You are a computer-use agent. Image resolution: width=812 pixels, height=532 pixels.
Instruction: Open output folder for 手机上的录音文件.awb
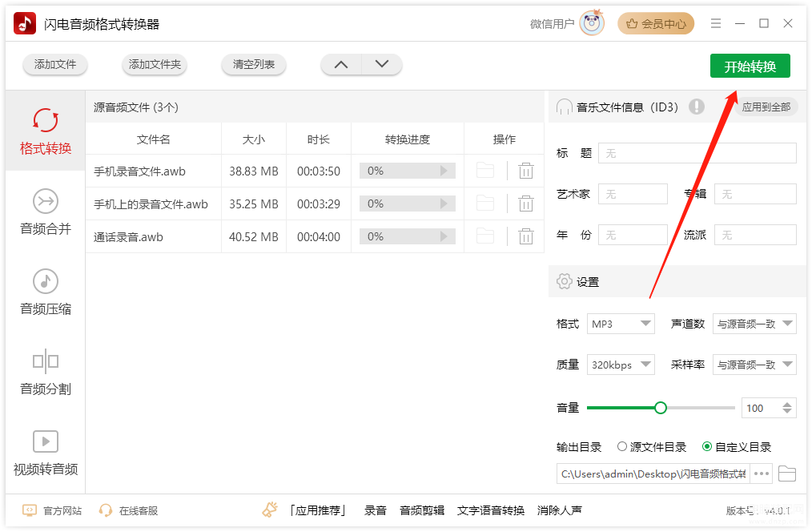point(485,204)
